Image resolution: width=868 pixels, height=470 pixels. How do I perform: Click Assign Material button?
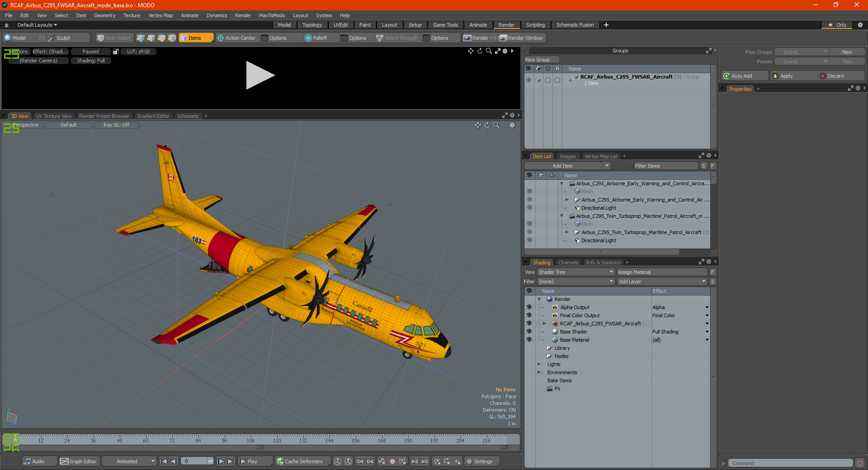point(662,272)
